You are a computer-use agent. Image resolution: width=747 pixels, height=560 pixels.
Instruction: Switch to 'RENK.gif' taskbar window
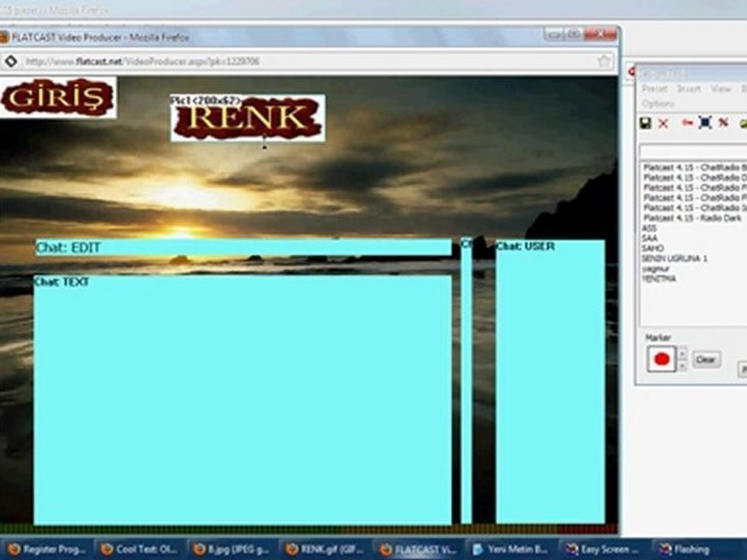pyautogui.click(x=325, y=550)
